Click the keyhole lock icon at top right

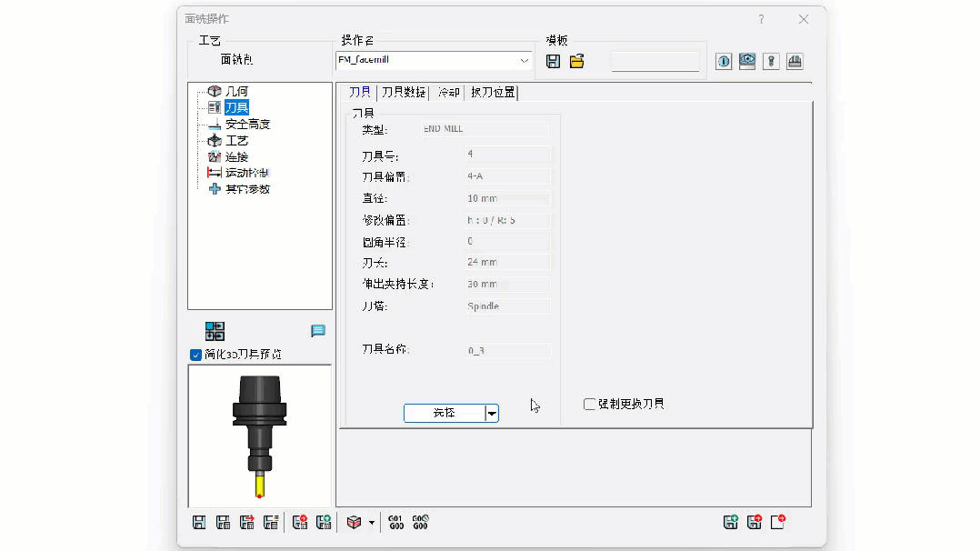(771, 61)
